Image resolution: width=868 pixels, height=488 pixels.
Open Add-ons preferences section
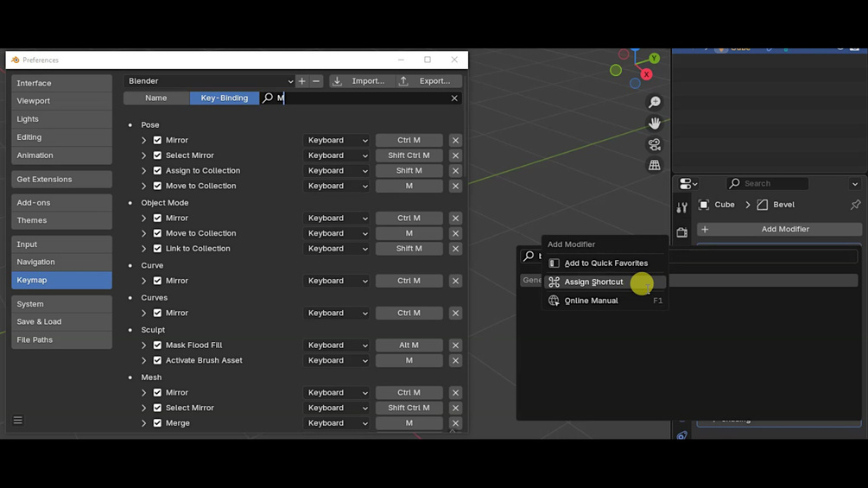point(61,203)
